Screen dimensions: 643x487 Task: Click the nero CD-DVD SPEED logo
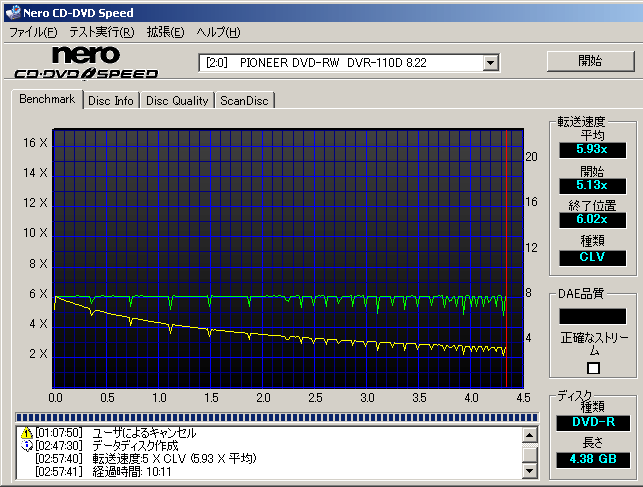coord(87,61)
